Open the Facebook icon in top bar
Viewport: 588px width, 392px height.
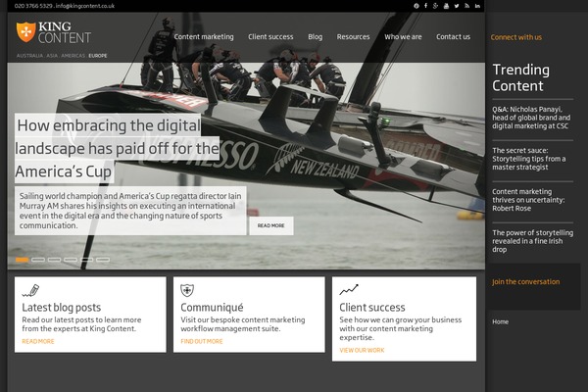(x=425, y=6)
